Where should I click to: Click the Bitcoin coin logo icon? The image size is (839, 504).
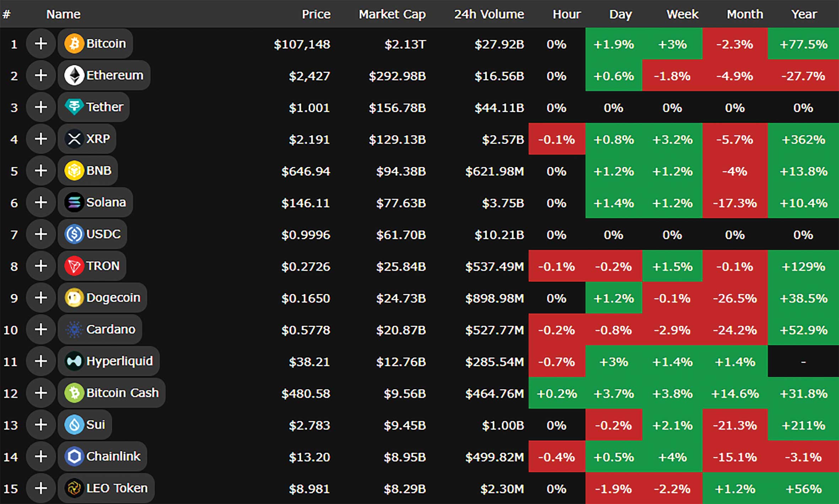coord(74,44)
